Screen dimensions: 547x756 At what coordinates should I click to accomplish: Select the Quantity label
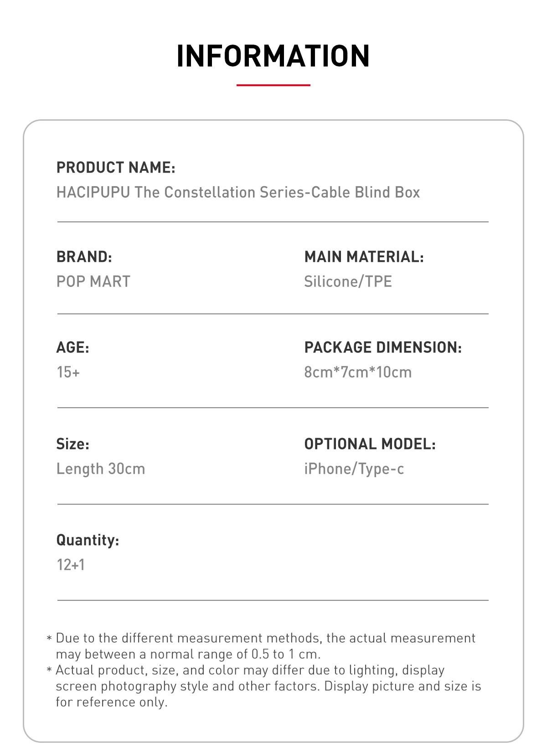click(88, 540)
